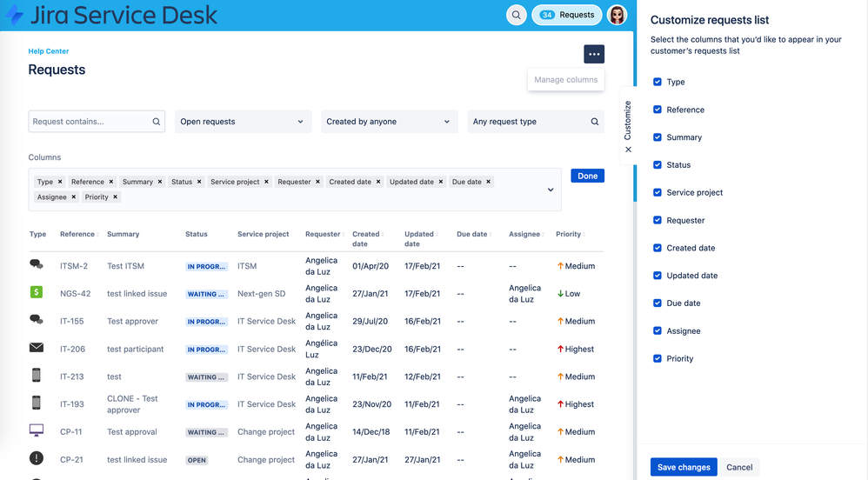
Task: Uncheck the Service project checkbox
Action: tap(658, 193)
